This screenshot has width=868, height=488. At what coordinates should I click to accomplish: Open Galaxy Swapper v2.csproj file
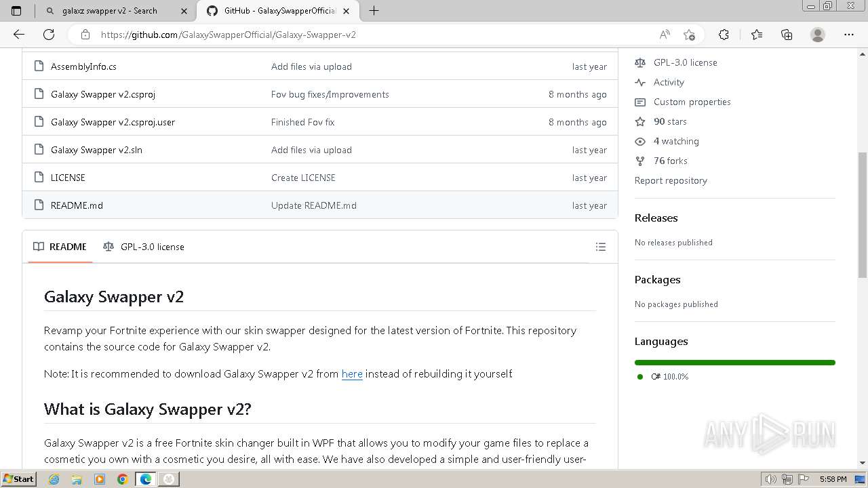(103, 94)
